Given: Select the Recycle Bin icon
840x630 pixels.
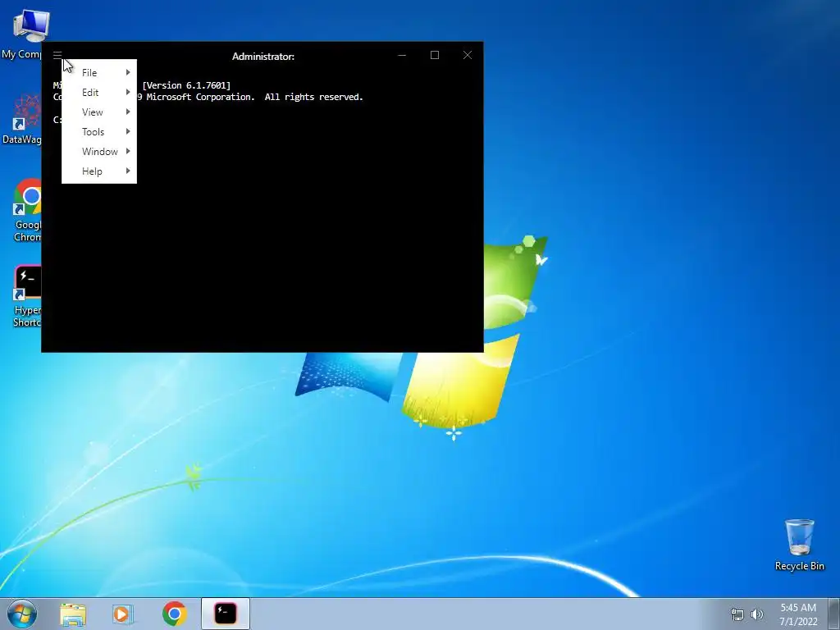Looking at the screenshot, I should click(799, 545).
